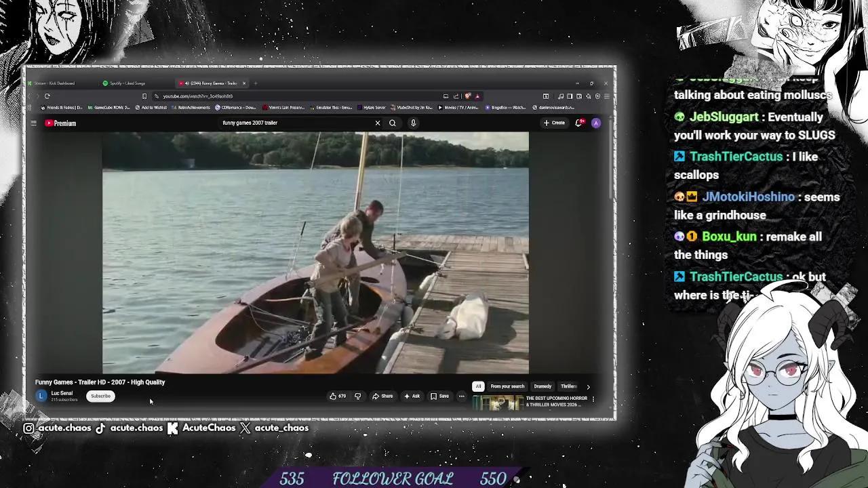This screenshot has width=868, height=488.
Task: Open the Brave Rewards triangle icon
Action: click(477, 96)
